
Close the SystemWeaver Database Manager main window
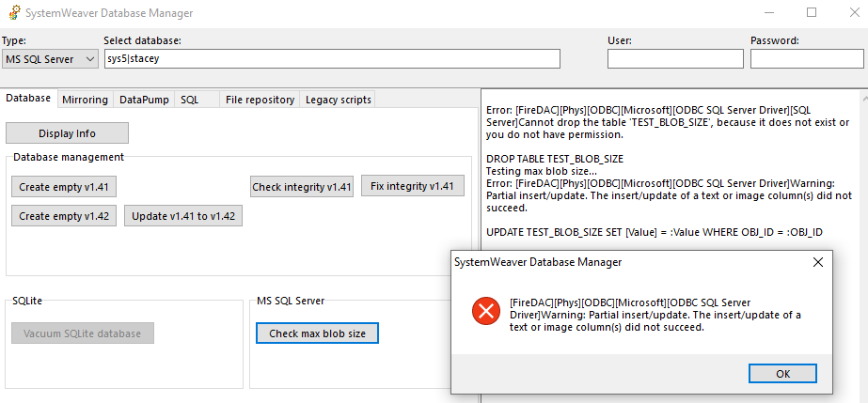[x=854, y=13]
